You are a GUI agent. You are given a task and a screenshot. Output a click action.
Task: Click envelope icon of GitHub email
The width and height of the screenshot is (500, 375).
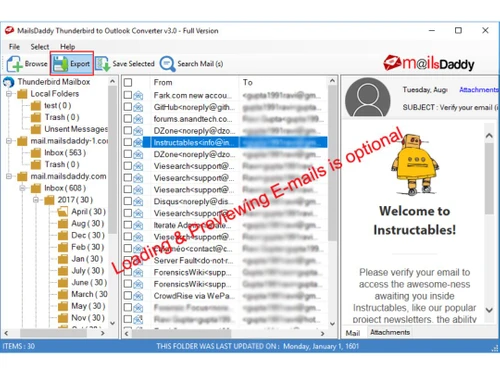138,107
